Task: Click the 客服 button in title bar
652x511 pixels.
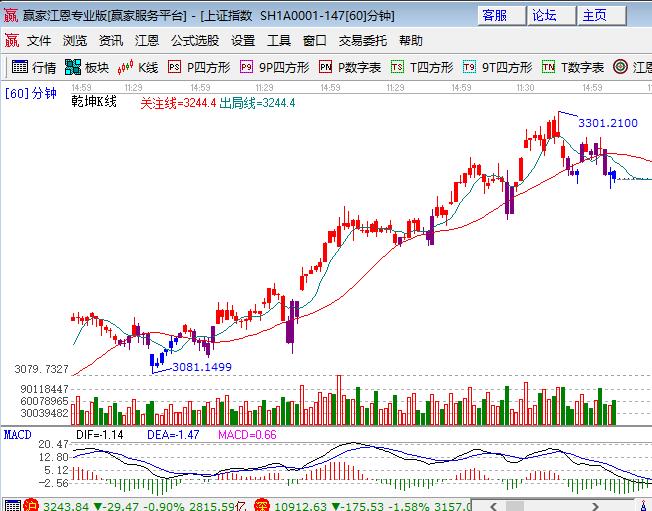Action: click(494, 15)
